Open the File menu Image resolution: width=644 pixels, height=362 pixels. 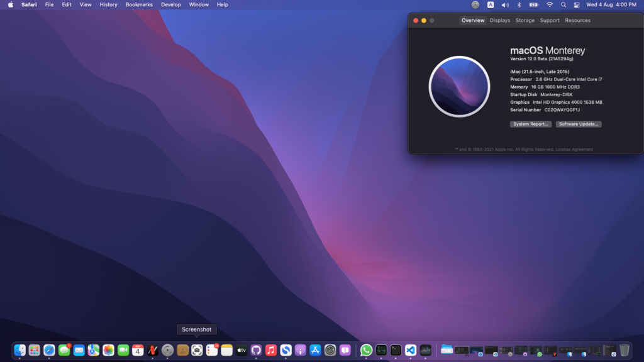49,4
